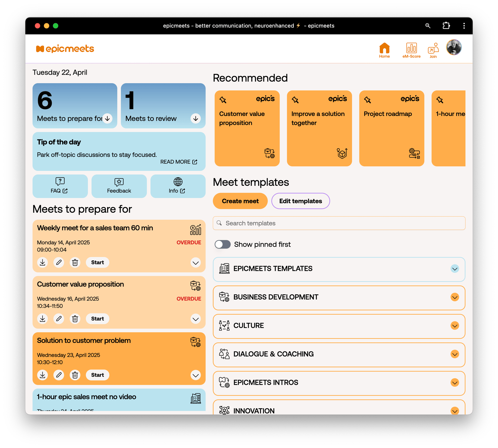Start the Customer value proposition meet
This screenshot has width=498, height=448.
97,319
